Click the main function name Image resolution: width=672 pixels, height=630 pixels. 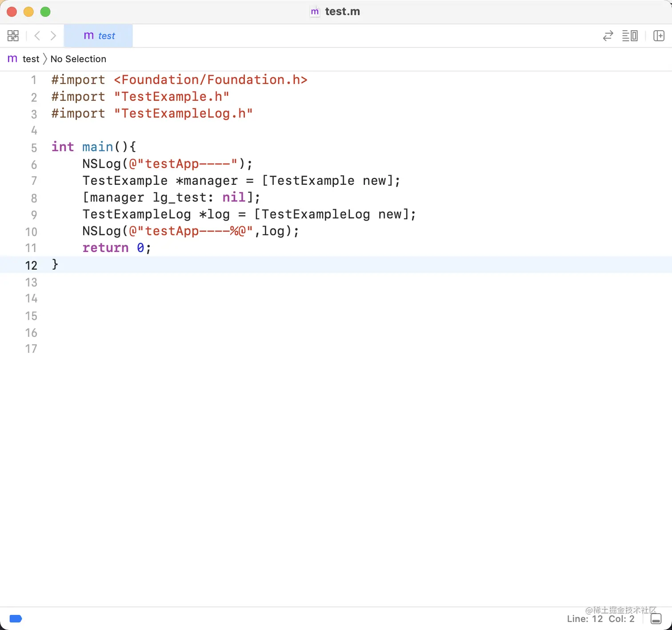tap(98, 147)
